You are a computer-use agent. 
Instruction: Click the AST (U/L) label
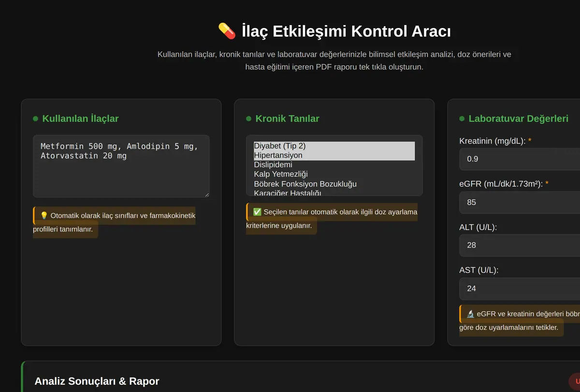click(x=478, y=270)
